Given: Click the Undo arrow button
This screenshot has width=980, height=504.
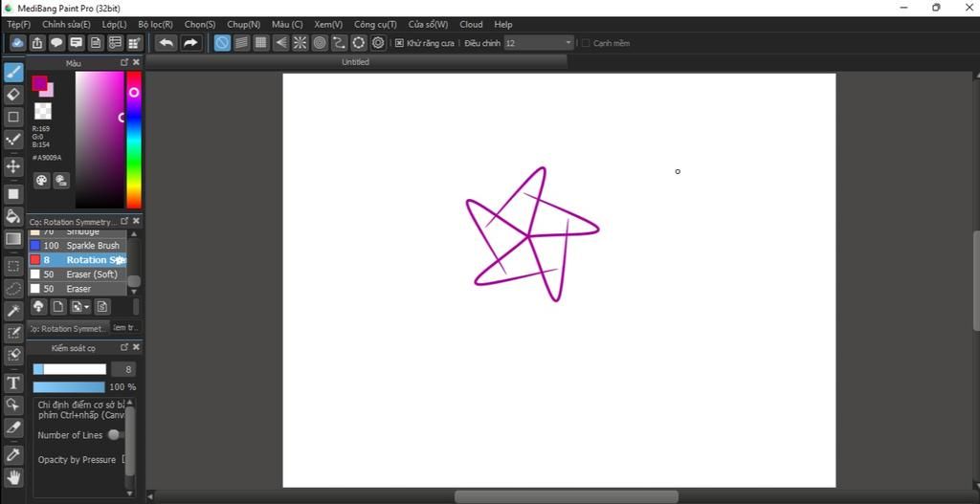Looking at the screenshot, I should (167, 42).
